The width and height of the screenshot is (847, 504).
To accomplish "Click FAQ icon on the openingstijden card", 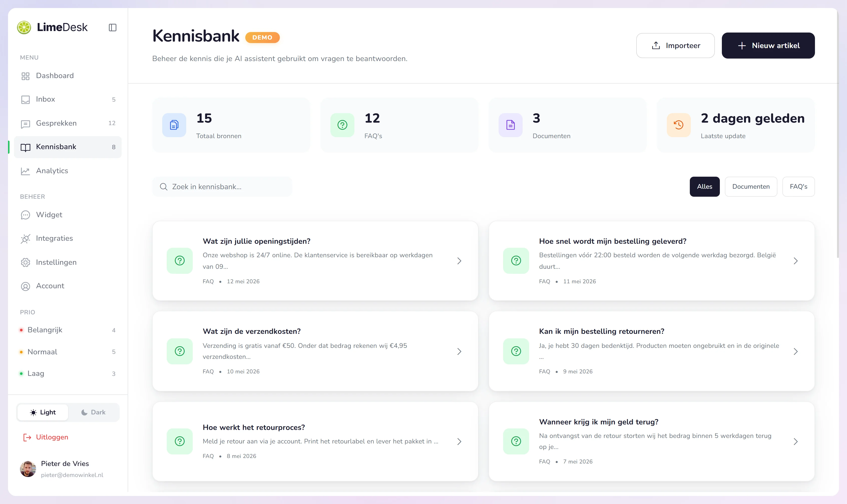I will 180,261.
